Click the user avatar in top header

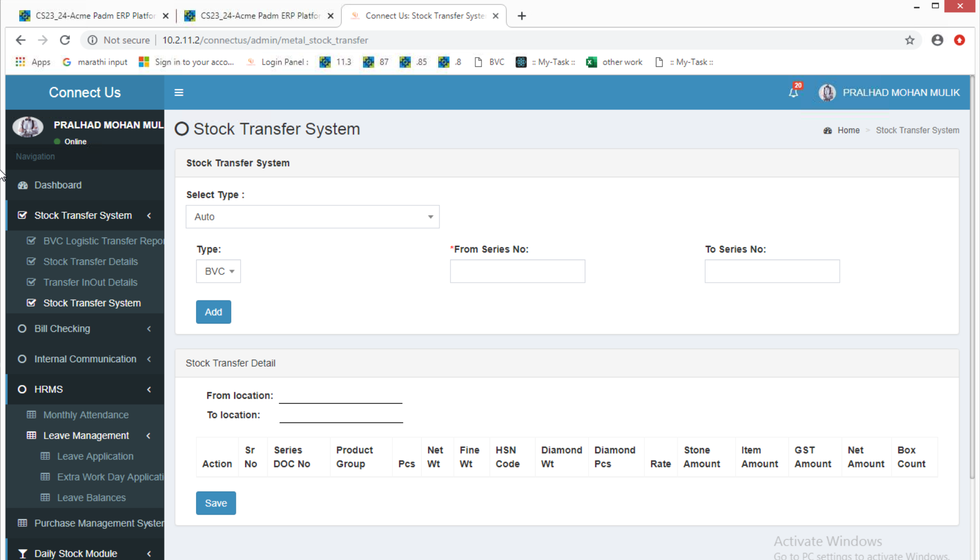tap(827, 92)
